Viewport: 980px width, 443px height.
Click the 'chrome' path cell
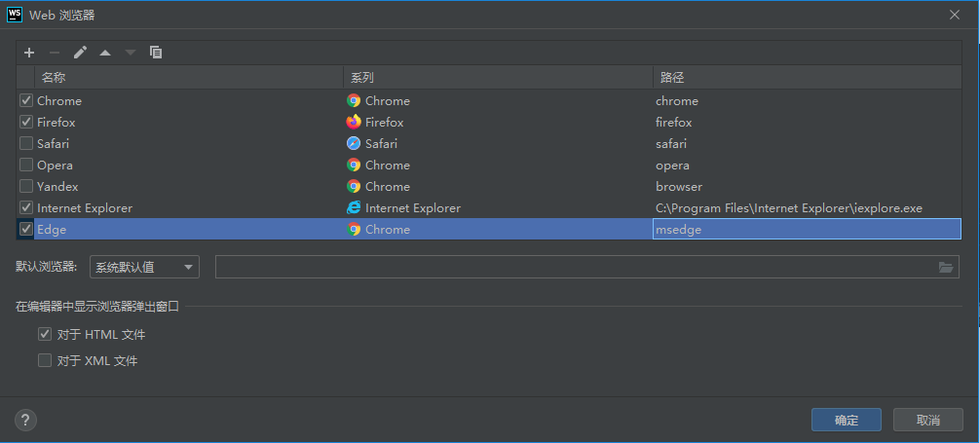[x=808, y=100]
